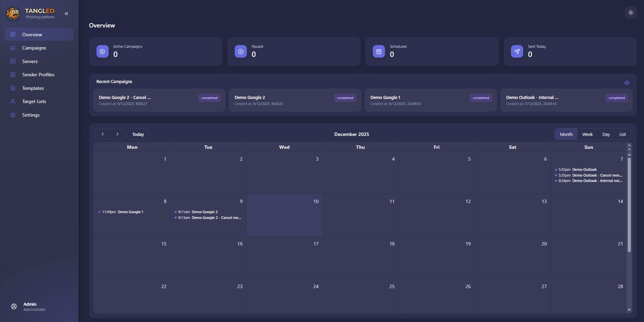Advance to the next month with the right chevron
Screen dimensions: 644x322
pyautogui.click(x=117, y=134)
